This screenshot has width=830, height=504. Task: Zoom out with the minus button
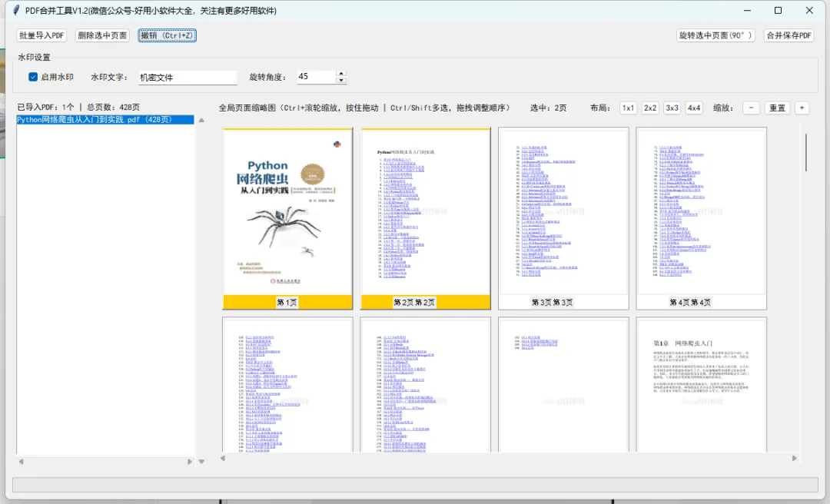(x=751, y=108)
